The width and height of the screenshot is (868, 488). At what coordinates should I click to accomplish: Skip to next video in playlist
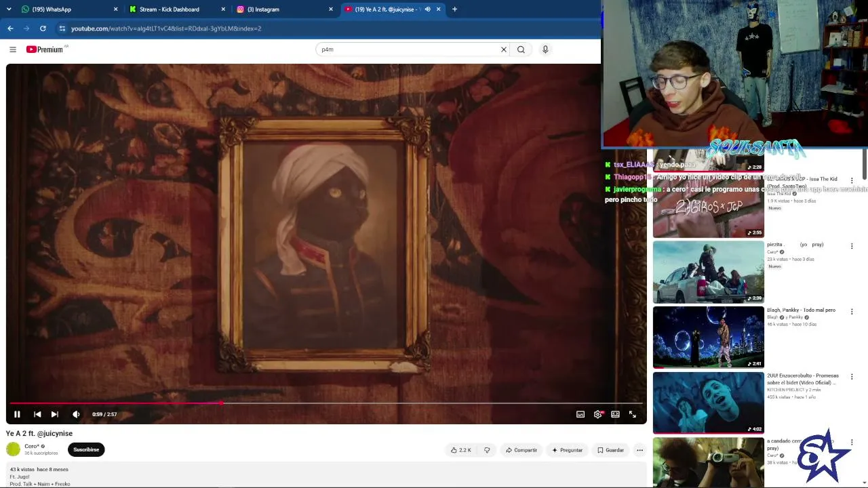click(54, 414)
